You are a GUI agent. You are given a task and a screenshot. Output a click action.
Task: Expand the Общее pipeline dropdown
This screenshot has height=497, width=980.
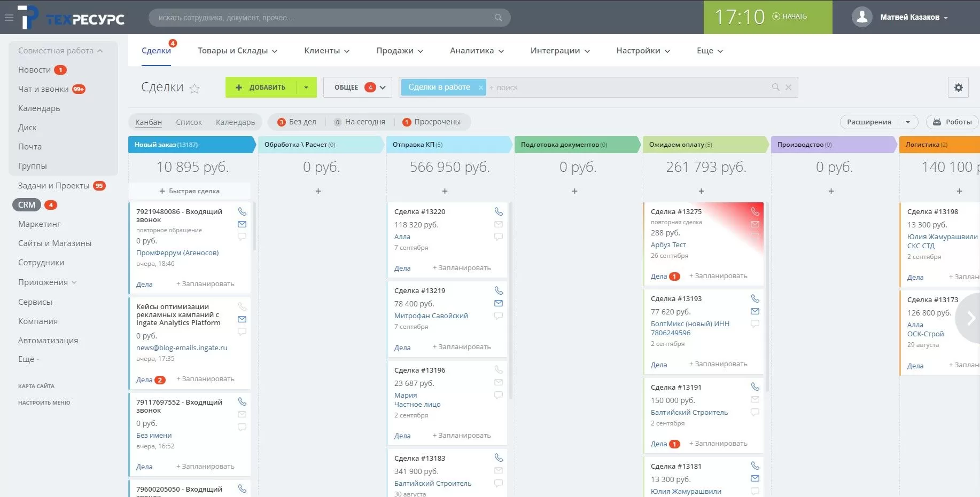357,88
